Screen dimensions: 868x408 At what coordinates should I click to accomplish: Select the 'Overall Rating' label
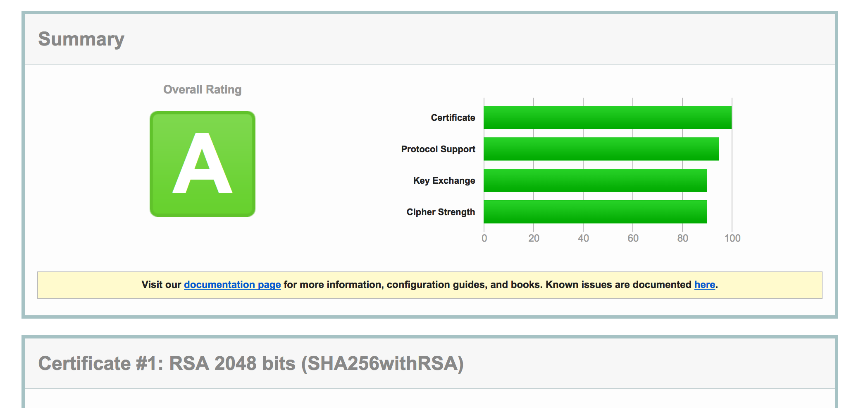click(203, 89)
